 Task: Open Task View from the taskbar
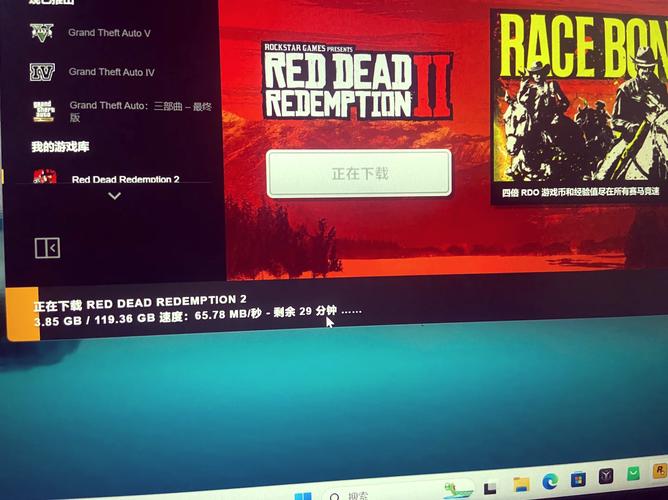[x=490, y=489]
